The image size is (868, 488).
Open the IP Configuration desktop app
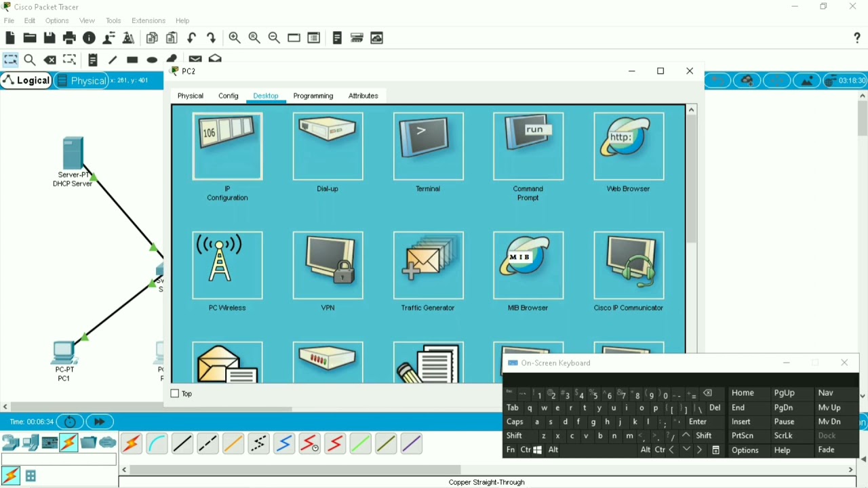tap(227, 147)
